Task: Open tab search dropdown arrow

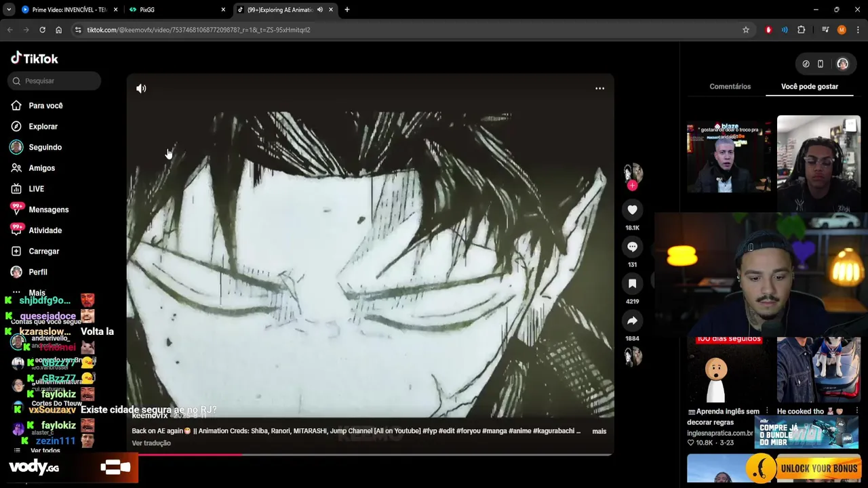Action: pyautogui.click(x=9, y=9)
